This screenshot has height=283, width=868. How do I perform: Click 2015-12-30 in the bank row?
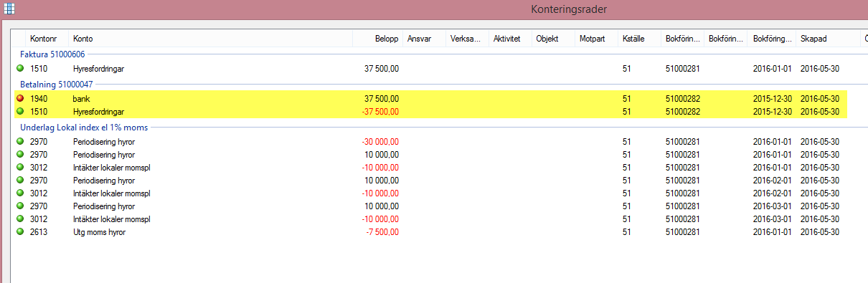(773, 98)
